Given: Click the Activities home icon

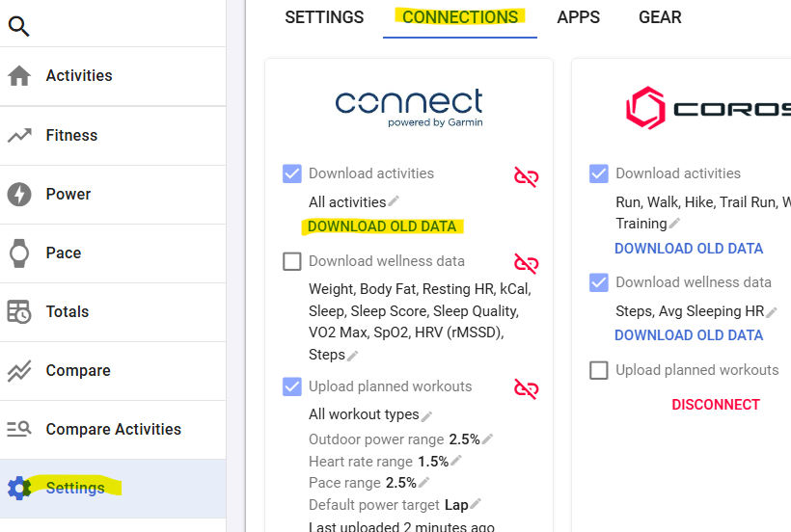Looking at the screenshot, I should coord(19,75).
